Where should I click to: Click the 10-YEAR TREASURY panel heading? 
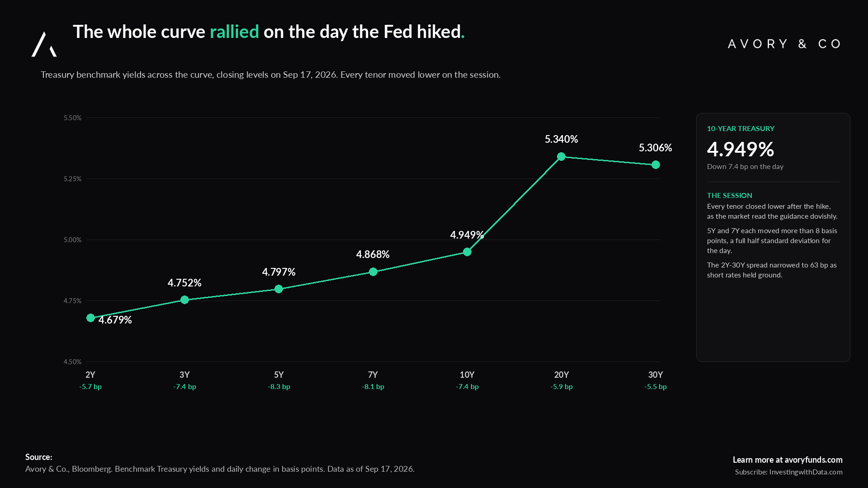pyautogui.click(x=741, y=128)
